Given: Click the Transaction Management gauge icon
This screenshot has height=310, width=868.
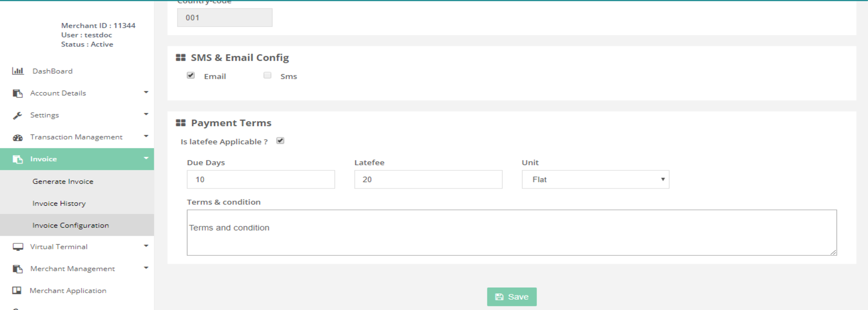Looking at the screenshot, I should (x=18, y=137).
